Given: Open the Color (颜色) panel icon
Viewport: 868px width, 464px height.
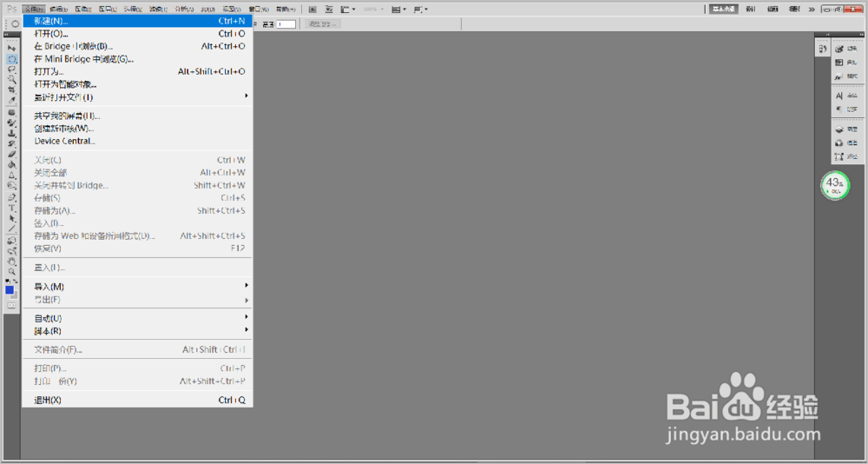Looking at the screenshot, I should tap(847, 49).
